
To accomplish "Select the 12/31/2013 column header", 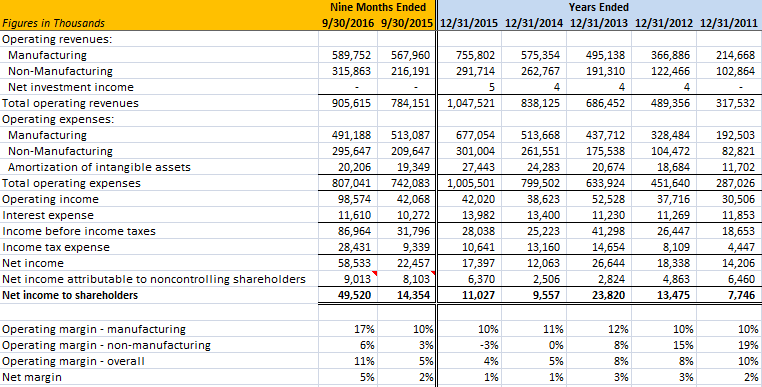I will tap(599, 23).
